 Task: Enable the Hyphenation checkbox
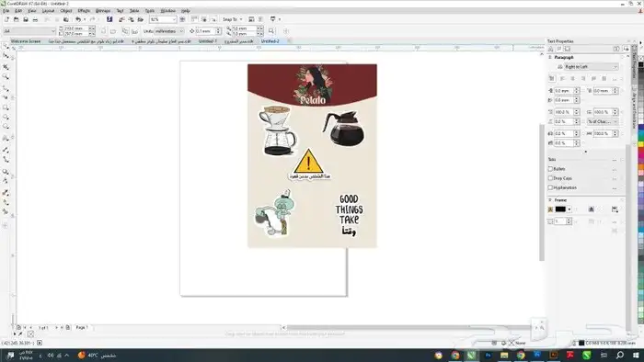click(x=550, y=187)
